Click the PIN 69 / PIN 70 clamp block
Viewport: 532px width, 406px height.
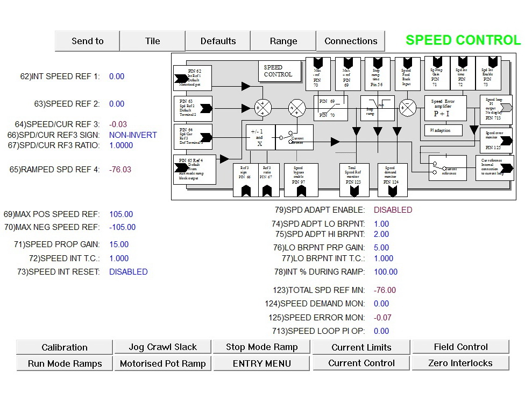click(x=331, y=108)
